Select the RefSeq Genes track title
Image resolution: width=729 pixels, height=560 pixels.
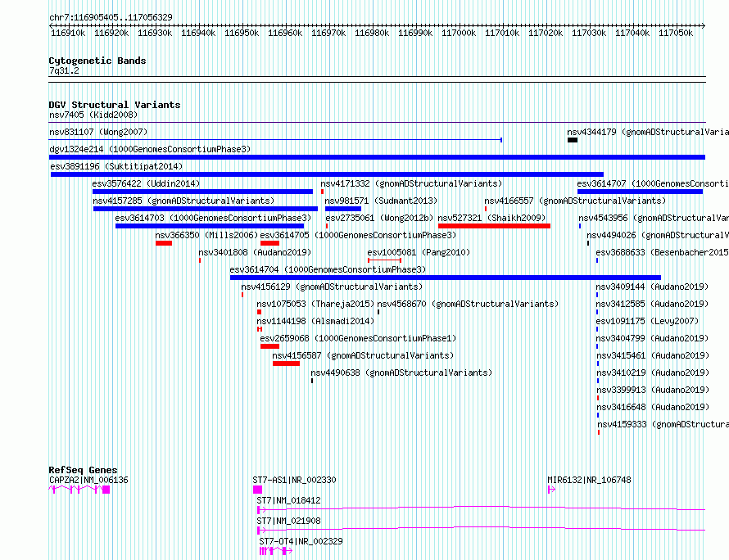83,470
